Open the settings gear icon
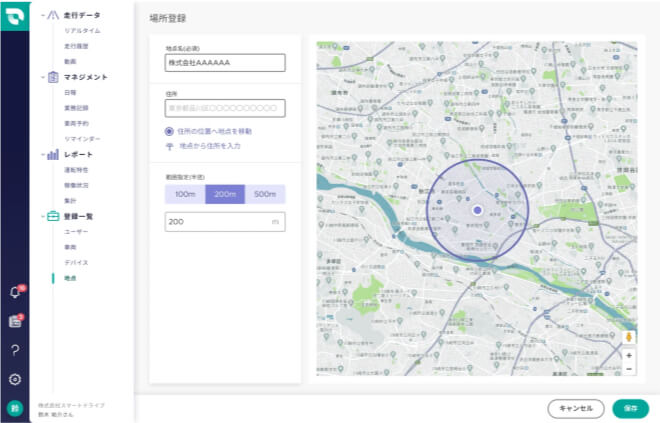This screenshot has width=660, height=423. pos(15,379)
